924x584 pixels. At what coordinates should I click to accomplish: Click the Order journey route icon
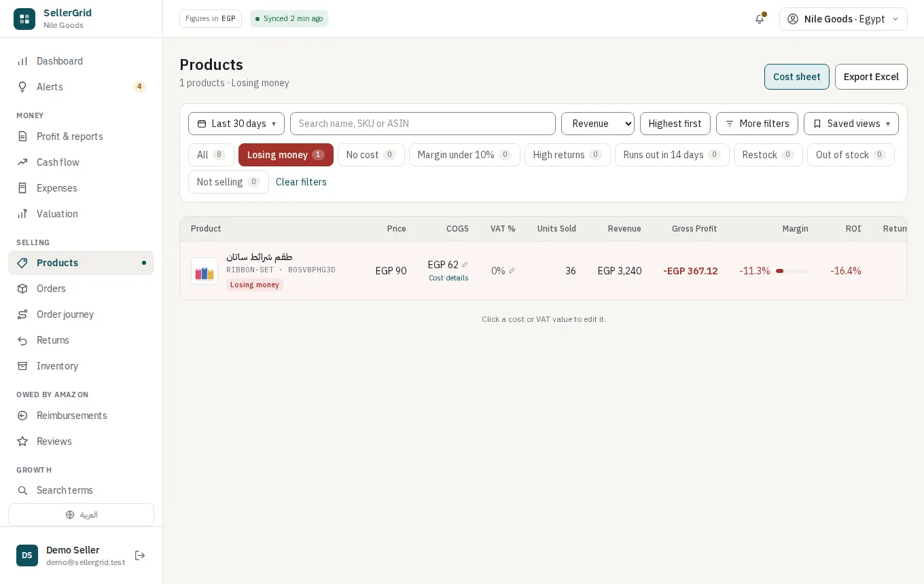[x=22, y=314]
